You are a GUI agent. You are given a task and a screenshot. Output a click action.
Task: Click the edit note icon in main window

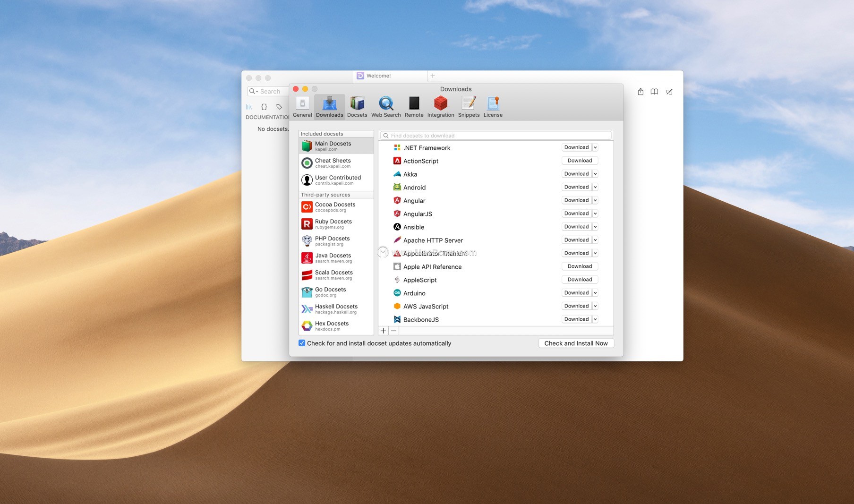pyautogui.click(x=669, y=92)
